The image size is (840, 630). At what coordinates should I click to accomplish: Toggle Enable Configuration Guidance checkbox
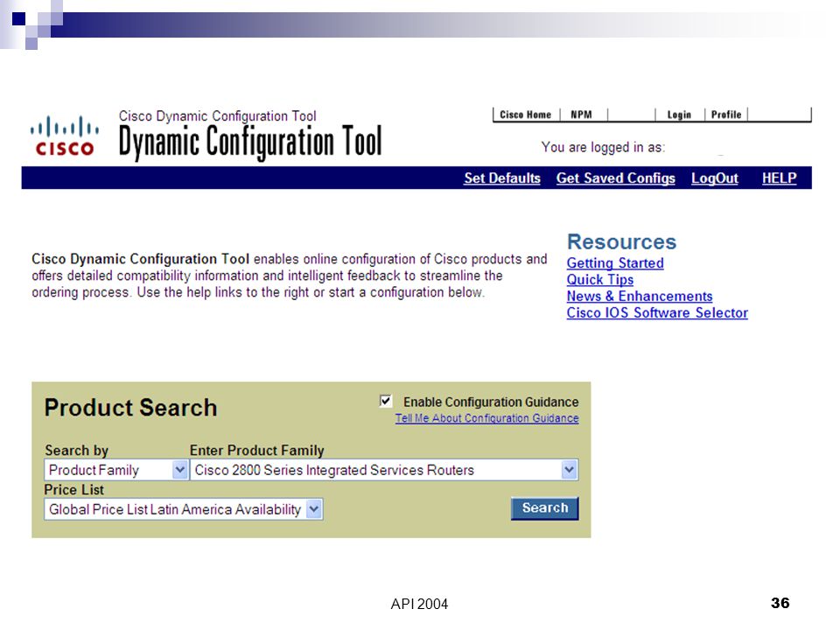(x=386, y=401)
